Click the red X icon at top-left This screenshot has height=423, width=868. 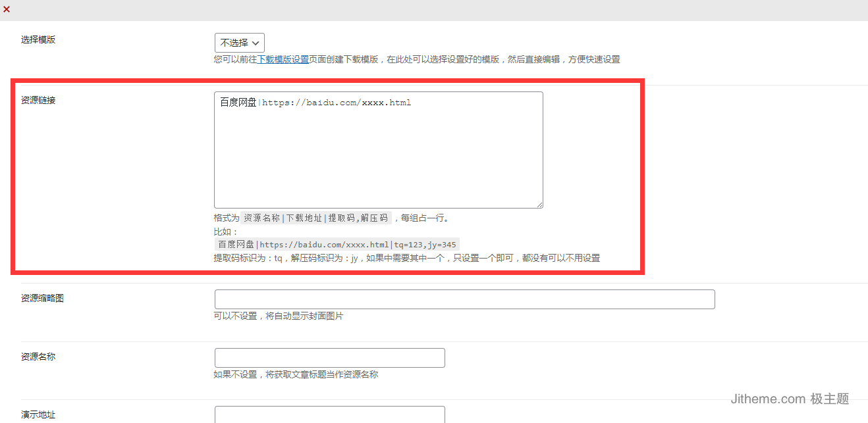[x=7, y=9]
